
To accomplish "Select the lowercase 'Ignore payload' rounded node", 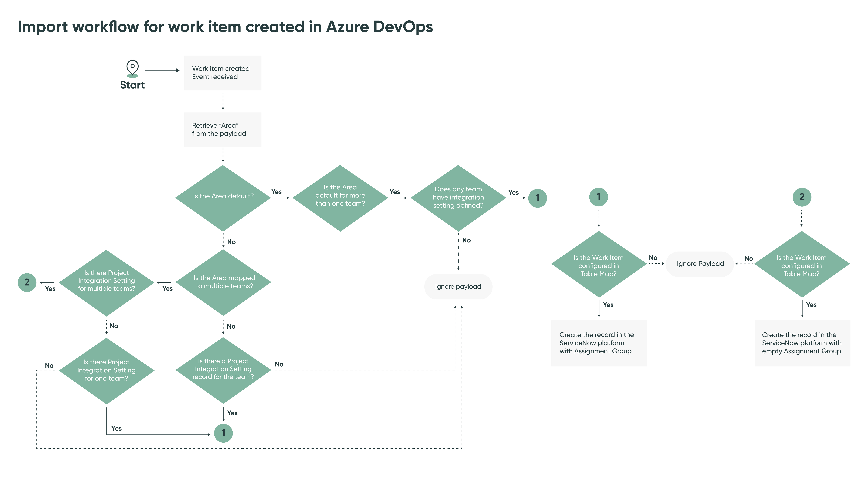I will [x=458, y=287].
